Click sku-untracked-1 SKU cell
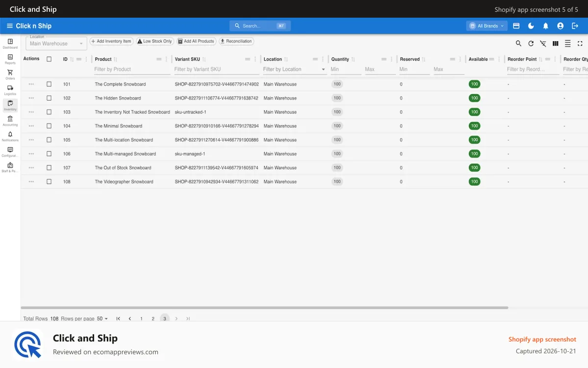 click(x=191, y=112)
